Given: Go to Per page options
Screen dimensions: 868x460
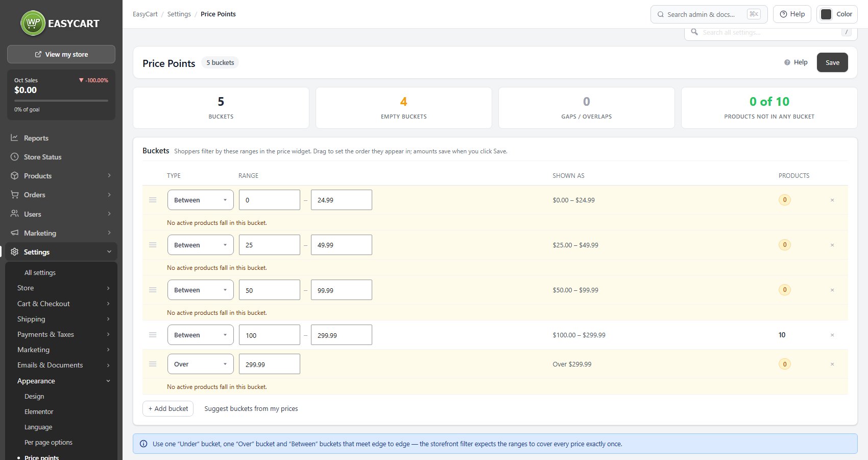Looking at the screenshot, I should [x=49, y=442].
